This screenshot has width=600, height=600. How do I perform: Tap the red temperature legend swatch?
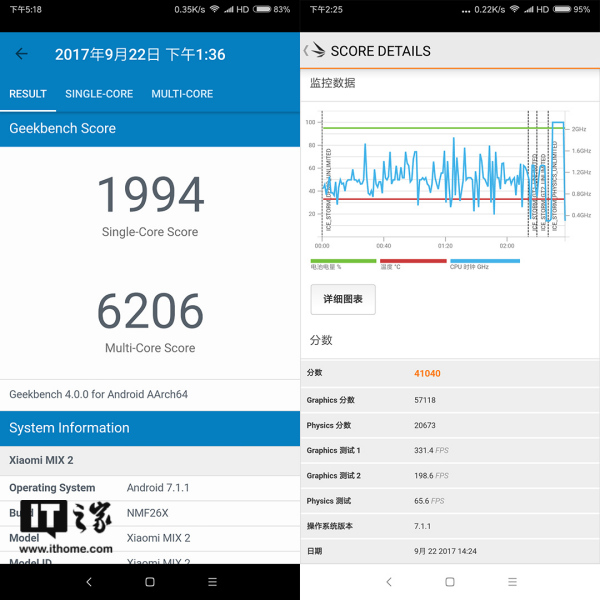(413, 261)
